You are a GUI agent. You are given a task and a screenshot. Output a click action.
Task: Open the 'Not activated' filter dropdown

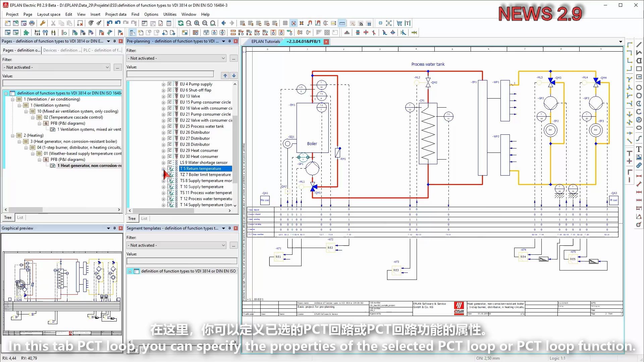(x=107, y=67)
